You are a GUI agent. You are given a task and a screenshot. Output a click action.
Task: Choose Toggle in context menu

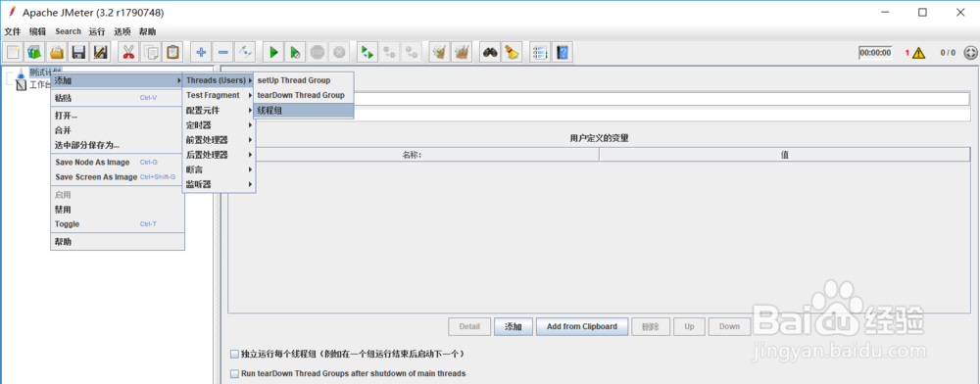117,224
